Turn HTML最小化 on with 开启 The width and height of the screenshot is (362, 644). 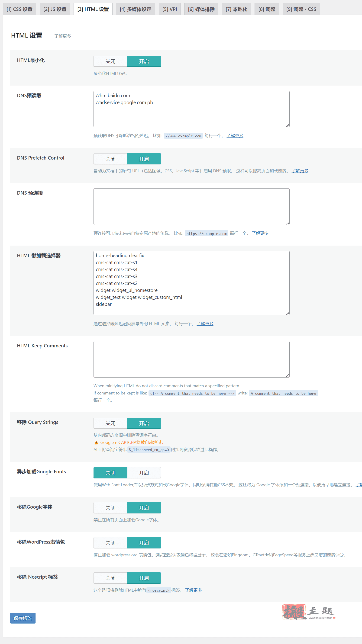pos(144,61)
